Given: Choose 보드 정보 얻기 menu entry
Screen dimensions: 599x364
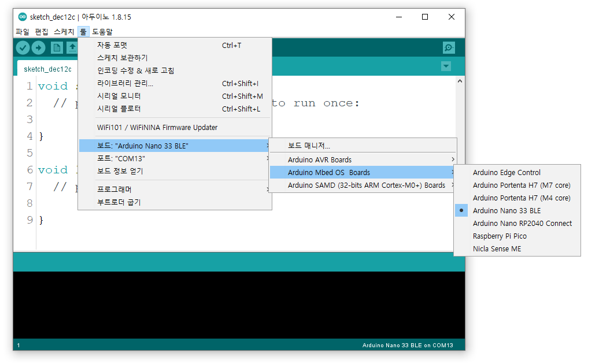Looking at the screenshot, I should [x=175, y=171].
